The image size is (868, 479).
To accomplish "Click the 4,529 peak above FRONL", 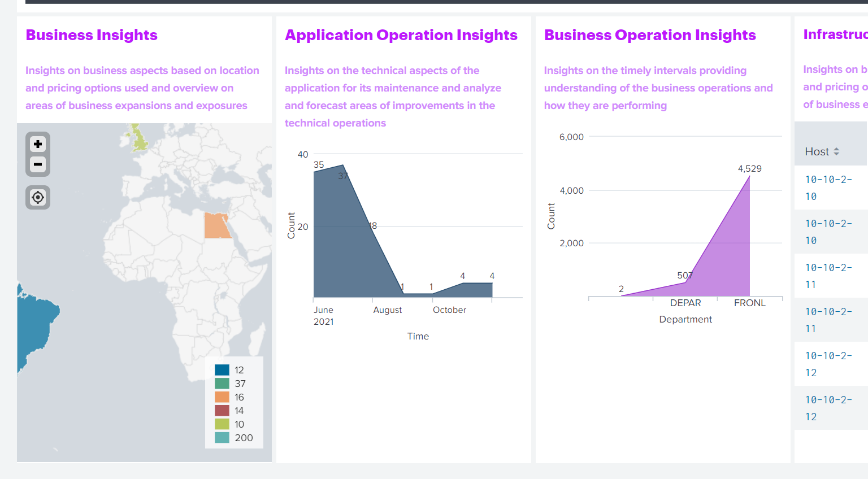I will tap(750, 176).
